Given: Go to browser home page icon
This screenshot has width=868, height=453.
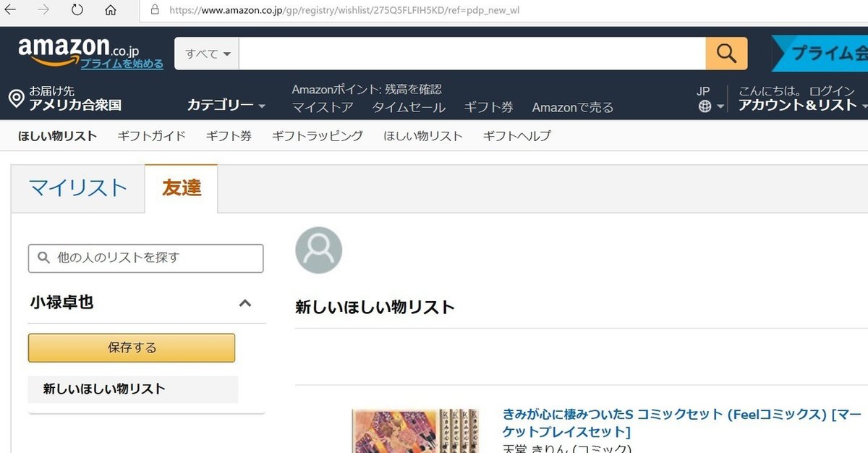Looking at the screenshot, I should pos(111,10).
